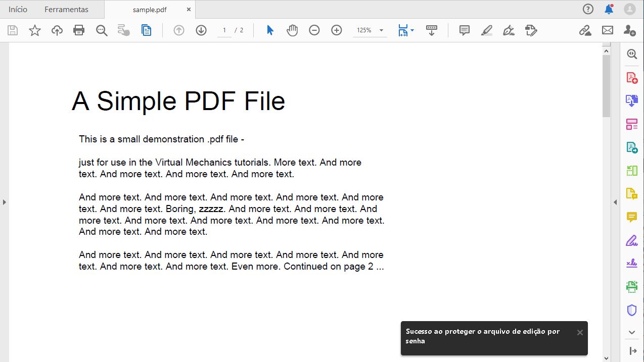This screenshot has width=644, height=362.
Task: Click the highlighted document pages icon
Action: click(x=146, y=30)
